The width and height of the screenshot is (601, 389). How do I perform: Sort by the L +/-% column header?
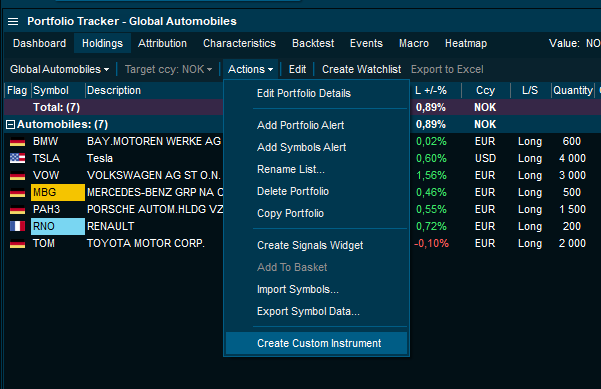[431, 90]
